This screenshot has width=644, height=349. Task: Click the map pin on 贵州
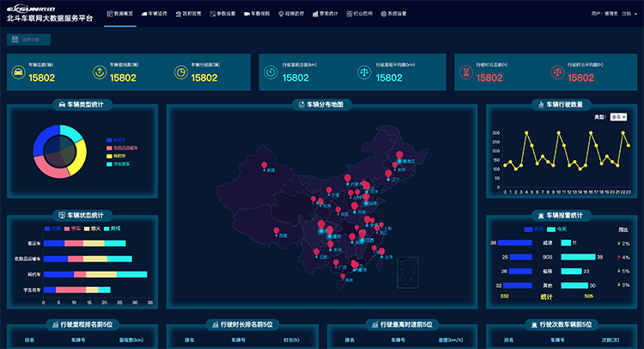(331, 245)
